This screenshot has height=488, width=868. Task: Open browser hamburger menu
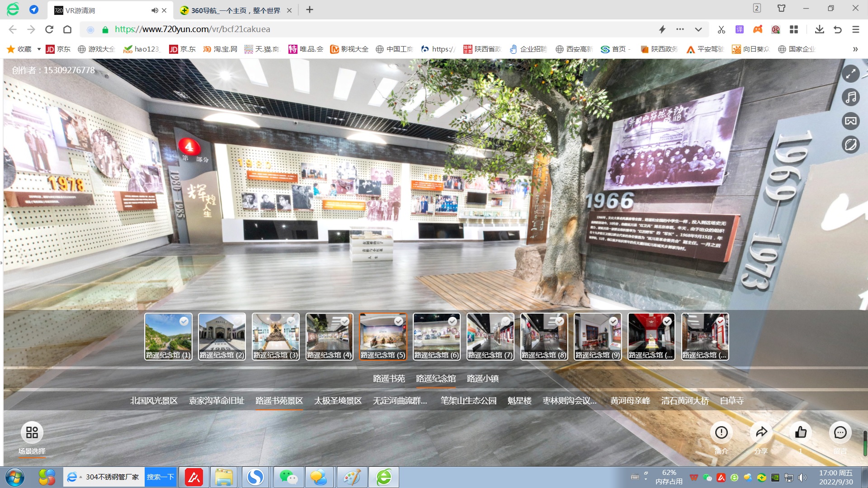point(856,29)
